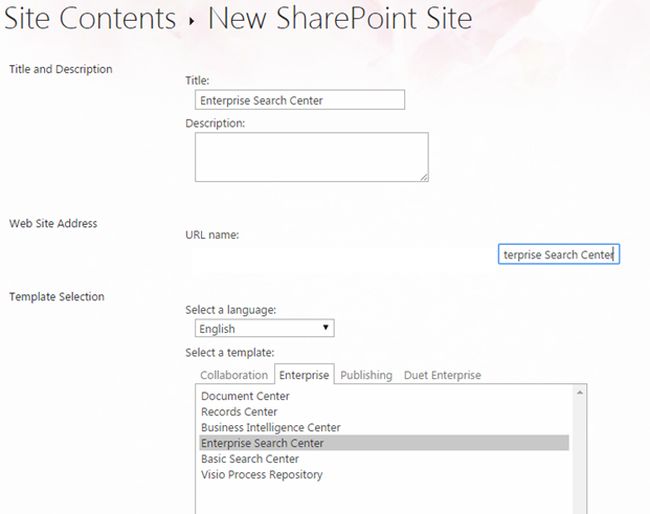Switch to the Duet Enterprise template tab

[x=442, y=375]
